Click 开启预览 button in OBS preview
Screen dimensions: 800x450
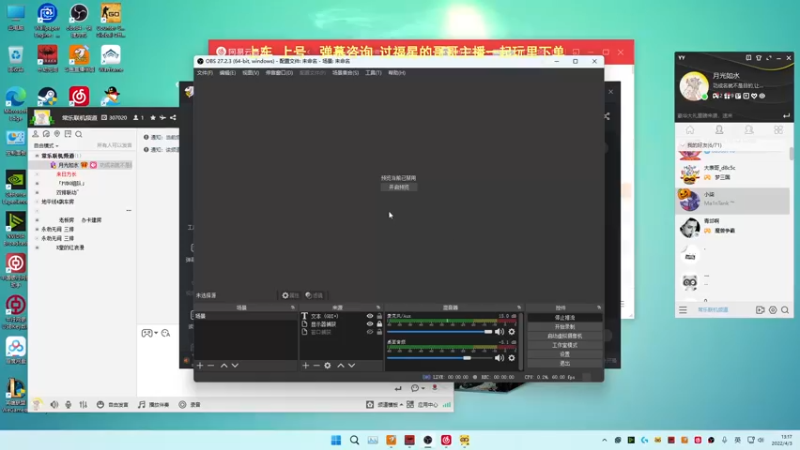(398, 187)
